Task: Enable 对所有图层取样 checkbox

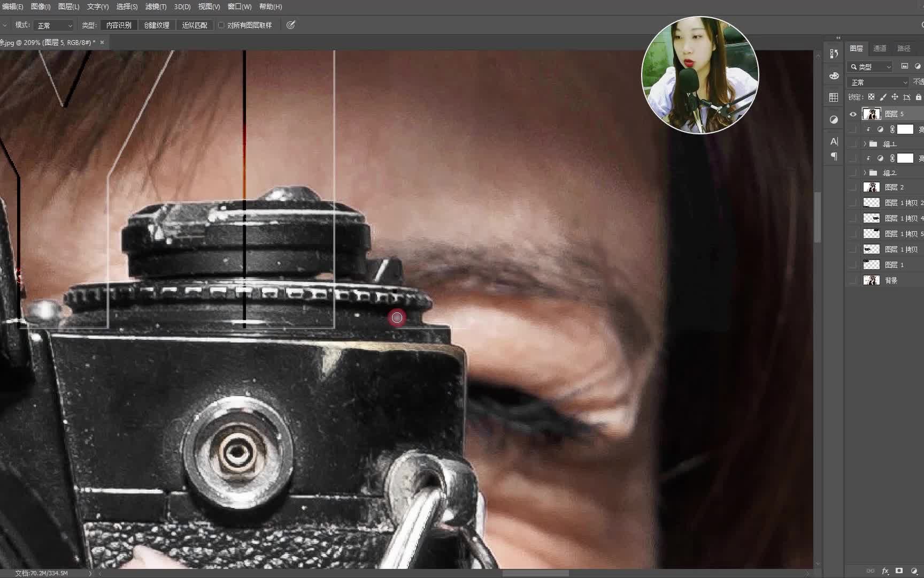Action: tap(221, 25)
